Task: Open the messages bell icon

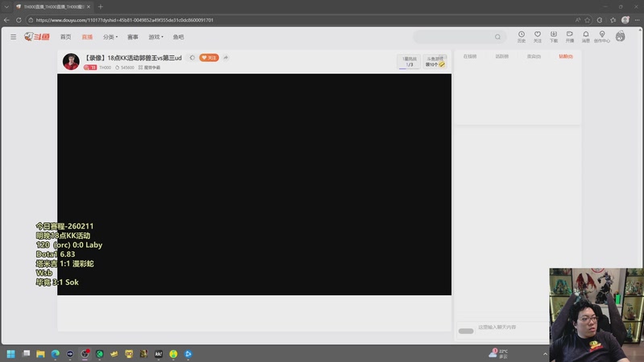Action: (586, 36)
